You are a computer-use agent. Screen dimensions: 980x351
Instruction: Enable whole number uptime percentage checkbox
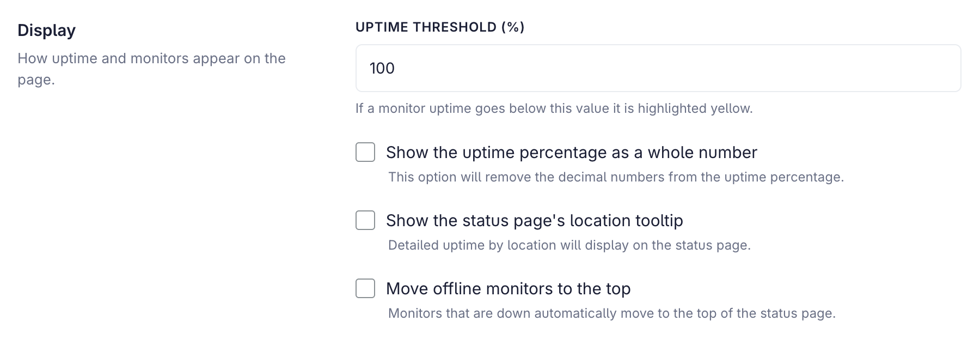pos(365,152)
